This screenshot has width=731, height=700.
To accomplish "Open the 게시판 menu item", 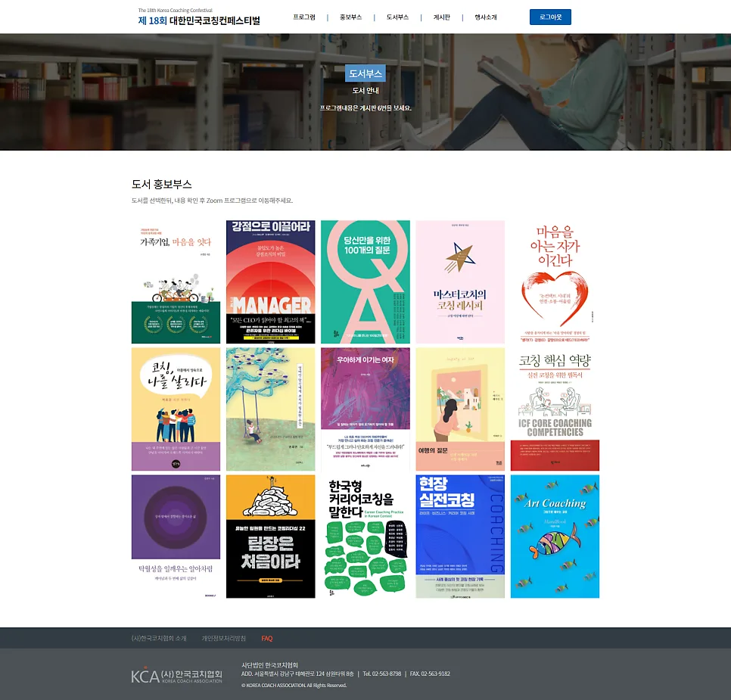I will pyautogui.click(x=441, y=17).
